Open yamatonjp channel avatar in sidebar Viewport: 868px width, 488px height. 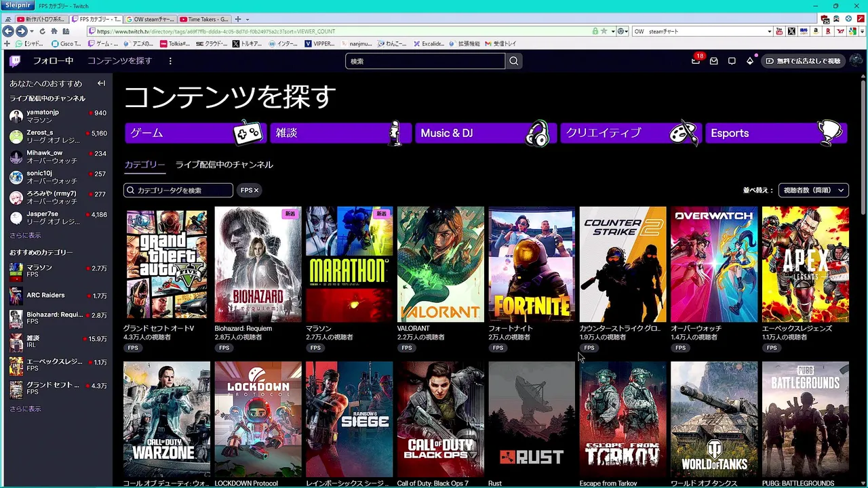[x=16, y=116]
